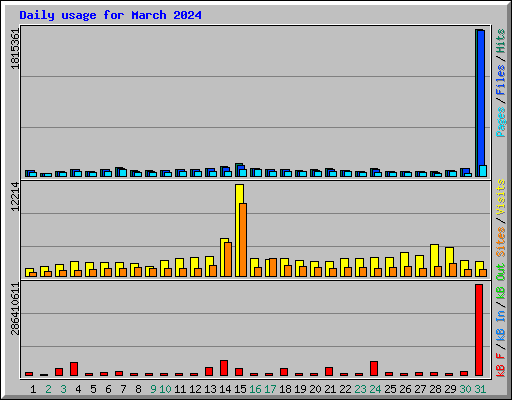The height and width of the screenshot is (400, 512).
Task: Click day label 7 on the x-axis
Action: (x=123, y=389)
